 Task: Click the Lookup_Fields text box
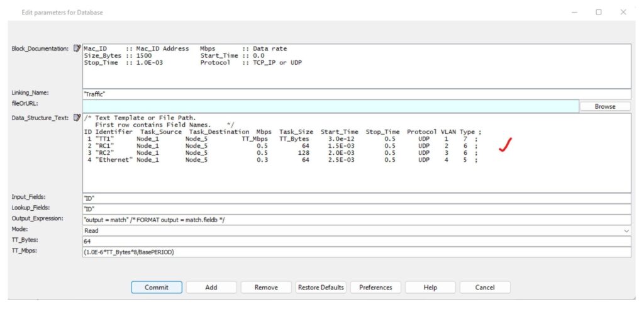pyautogui.click(x=356, y=209)
